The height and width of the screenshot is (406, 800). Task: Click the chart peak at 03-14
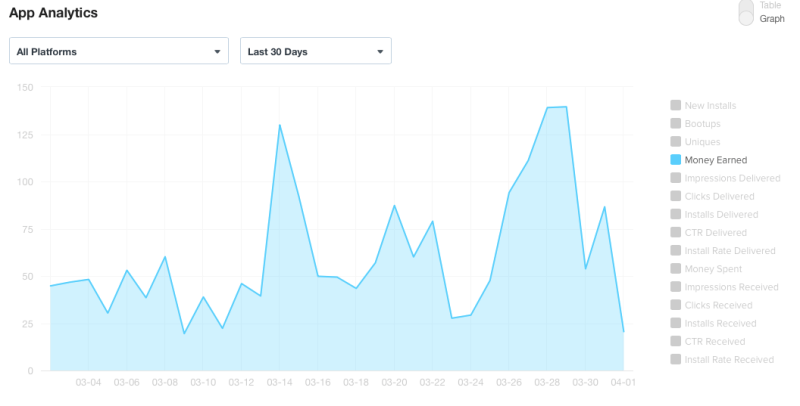pyautogui.click(x=279, y=125)
